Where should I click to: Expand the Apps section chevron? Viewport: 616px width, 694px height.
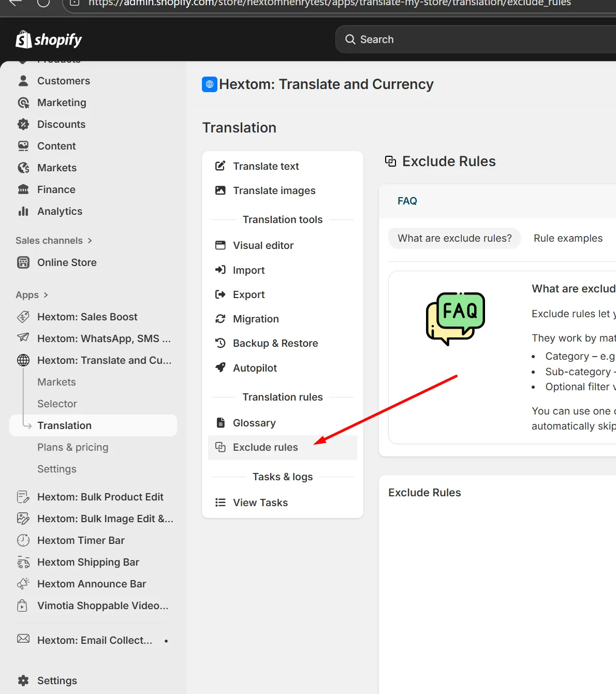tap(46, 295)
